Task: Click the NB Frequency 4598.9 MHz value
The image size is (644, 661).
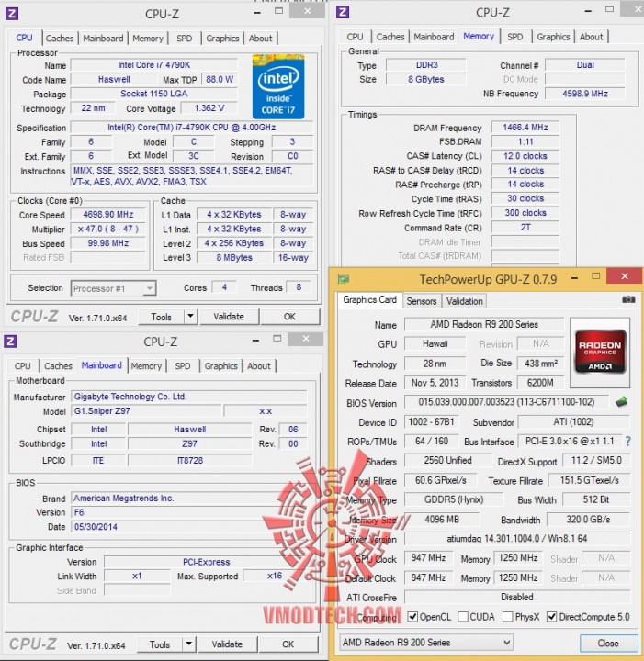Action: point(585,94)
